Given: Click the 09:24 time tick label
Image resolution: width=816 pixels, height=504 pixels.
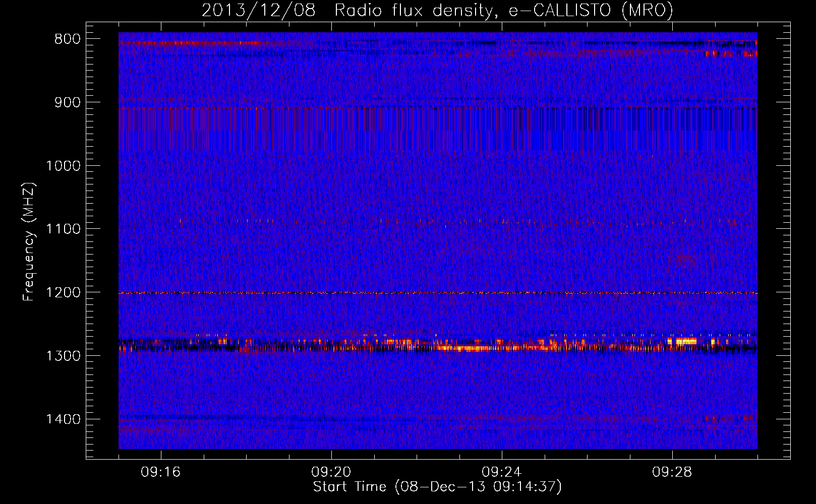Looking at the screenshot, I should tap(502, 472).
